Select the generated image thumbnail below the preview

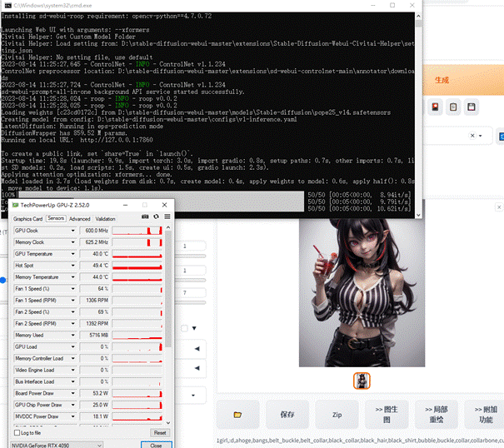pos(362,380)
